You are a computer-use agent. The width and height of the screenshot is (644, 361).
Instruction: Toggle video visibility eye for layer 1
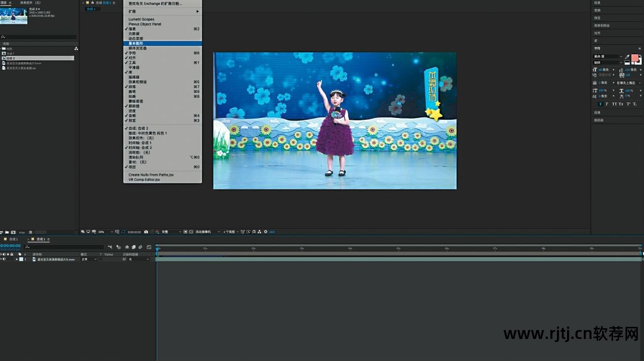point(2,260)
